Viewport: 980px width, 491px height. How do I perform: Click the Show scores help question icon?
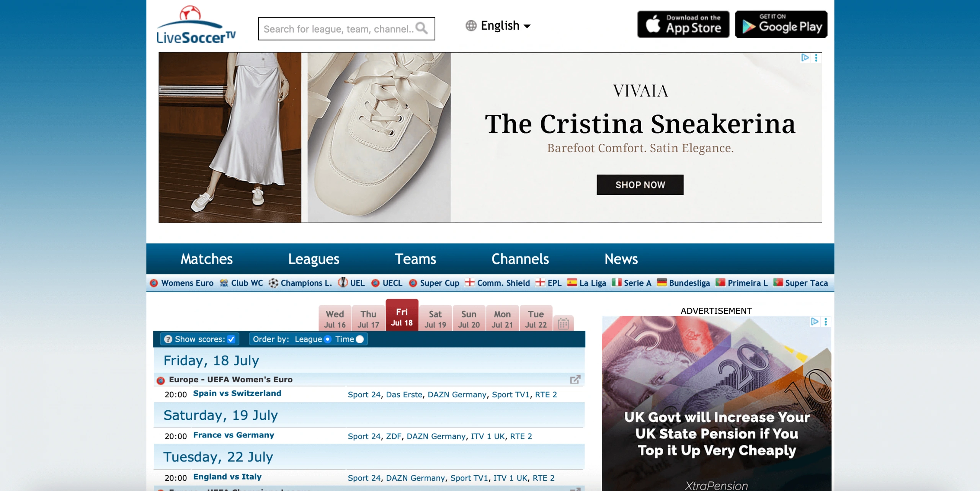click(168, 339)
